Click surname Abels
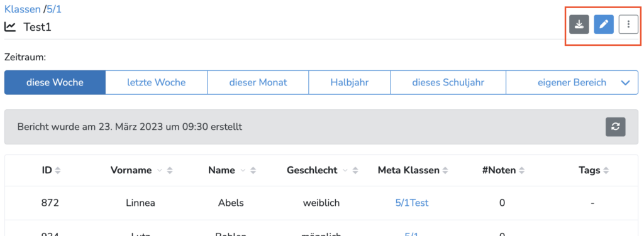Image resolution: width=644 pixels, height=236 pixels. click(230, 202)
